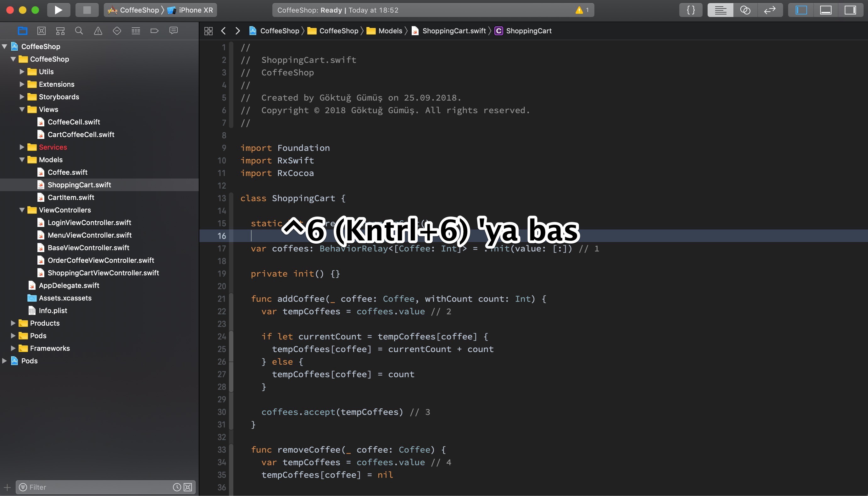
Task: Open the Symbol navigator
Action: pos(60,31)
